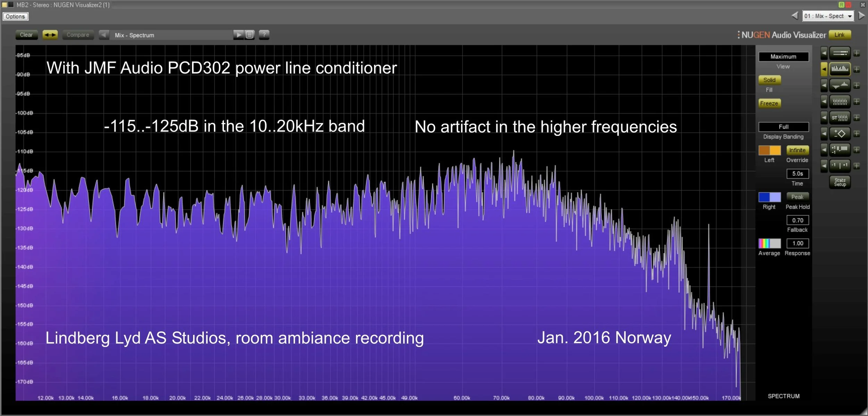Viewport: 868px width, 416px height.
Task: Open help with the question mark icon
Action: tap(264, 35)
